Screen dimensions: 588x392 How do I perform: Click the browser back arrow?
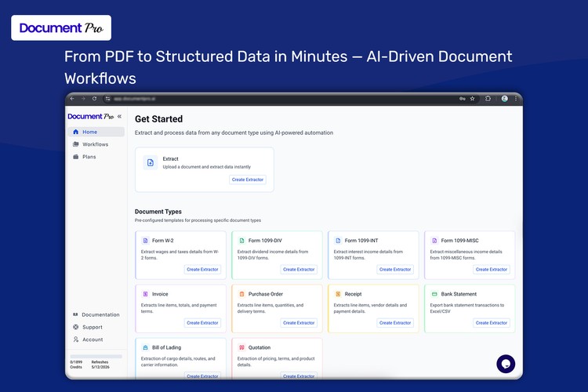[x=72, y=99]
